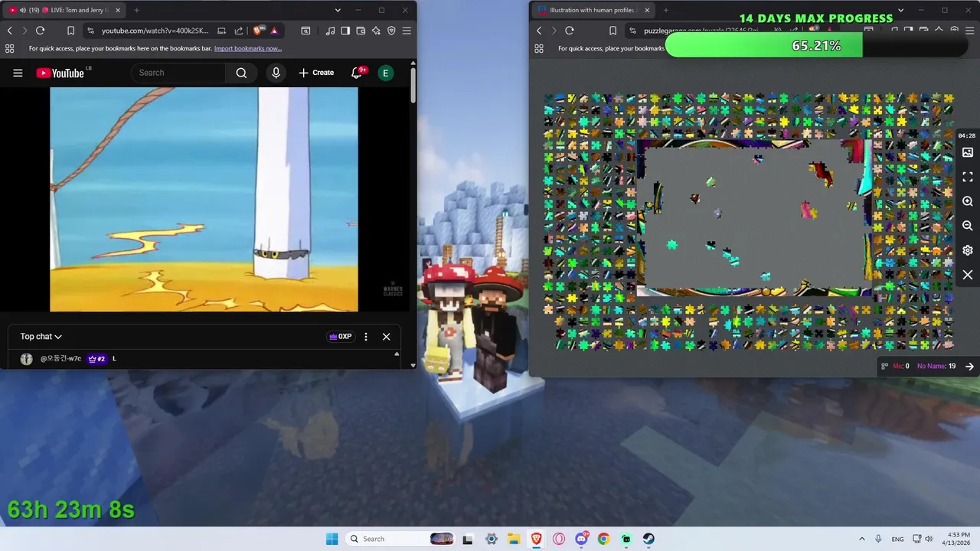Close the puzzle side toolbar

point(968,275)
